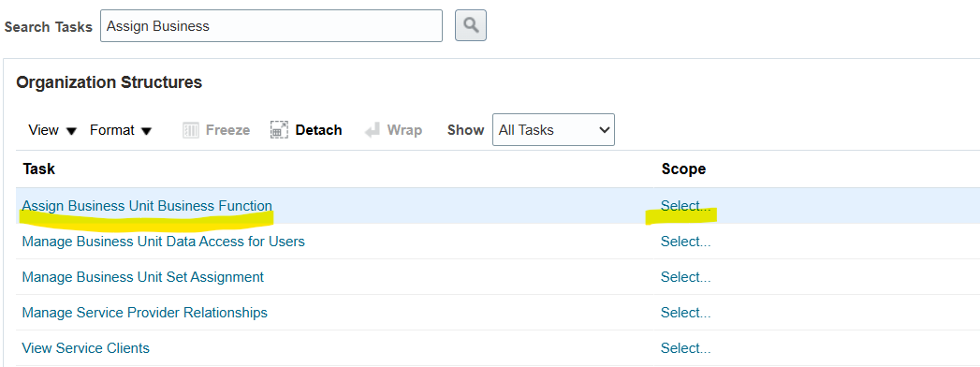
Task: Select scope for View Service Clients
Action: point(685,348)
